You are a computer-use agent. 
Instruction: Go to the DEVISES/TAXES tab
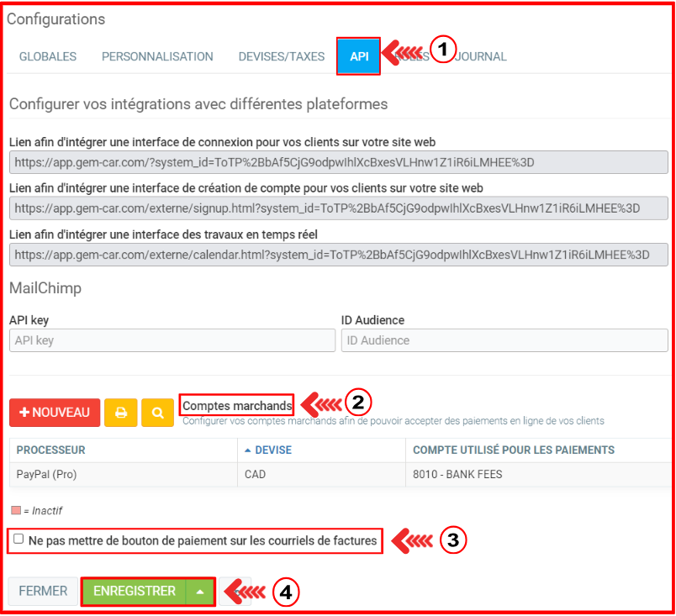pyautogui.click(x=281, y=56)
